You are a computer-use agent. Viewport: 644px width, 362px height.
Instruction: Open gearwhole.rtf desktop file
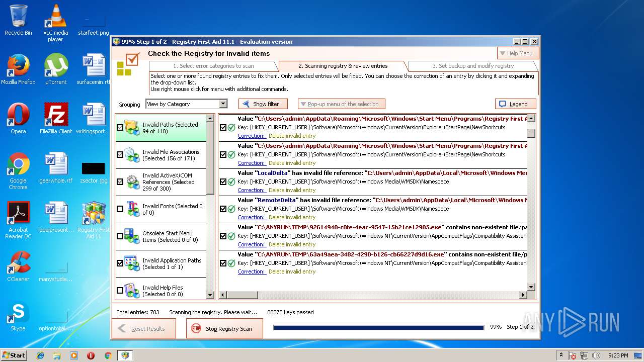tap(56, 168)
